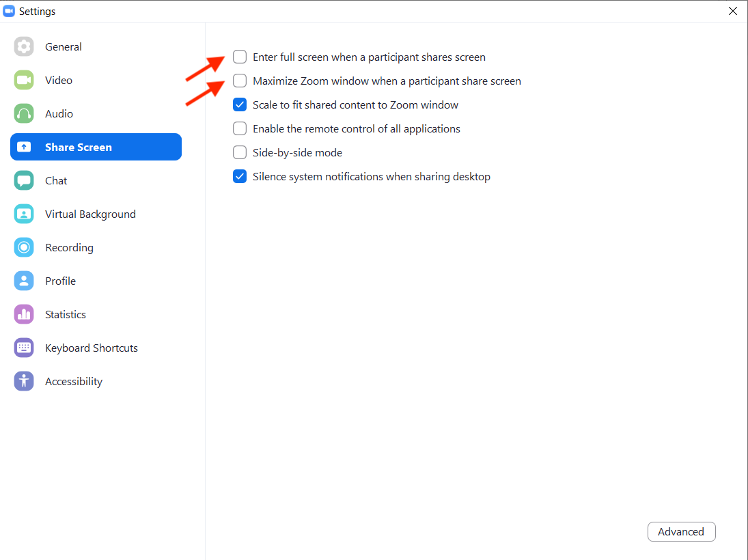Open Advanced share screen settings

coord(681,532)
